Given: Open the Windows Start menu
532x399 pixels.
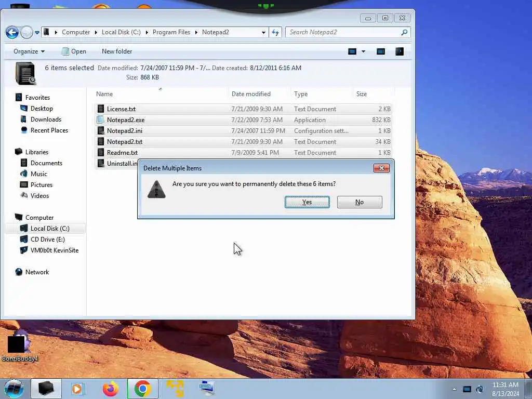Looking at the screenshot, I should click(x=14, y=389).
